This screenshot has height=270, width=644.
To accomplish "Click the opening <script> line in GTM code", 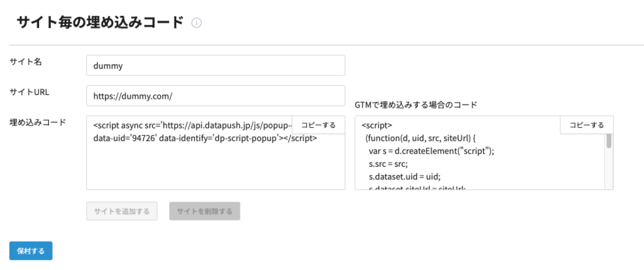I will click(377, 125).
